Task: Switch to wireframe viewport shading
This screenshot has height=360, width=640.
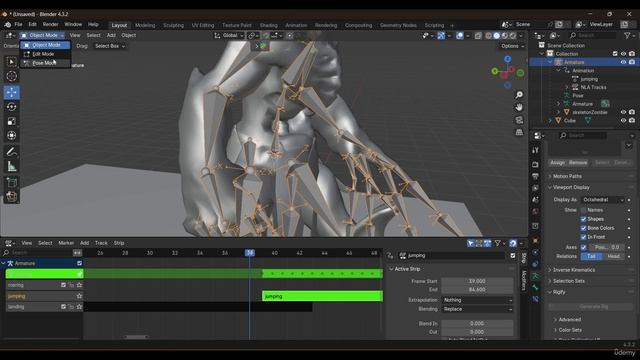Action: point(489,36)
